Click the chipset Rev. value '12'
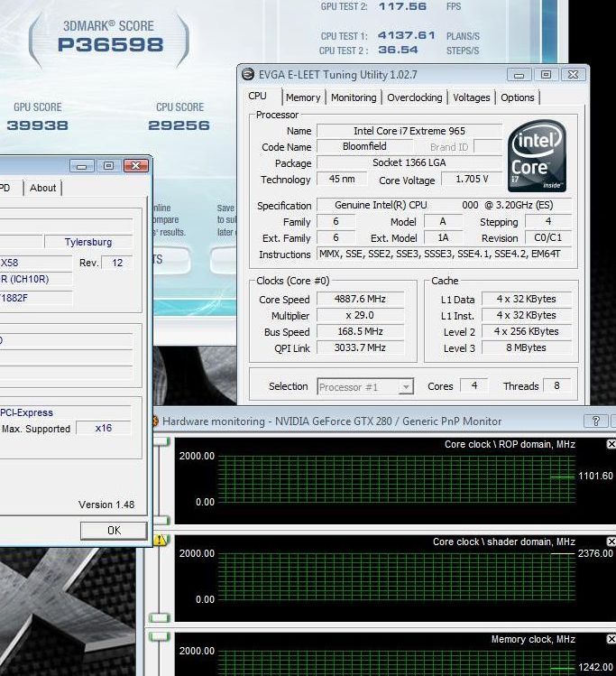616x676 pixels. pos(117,263)
